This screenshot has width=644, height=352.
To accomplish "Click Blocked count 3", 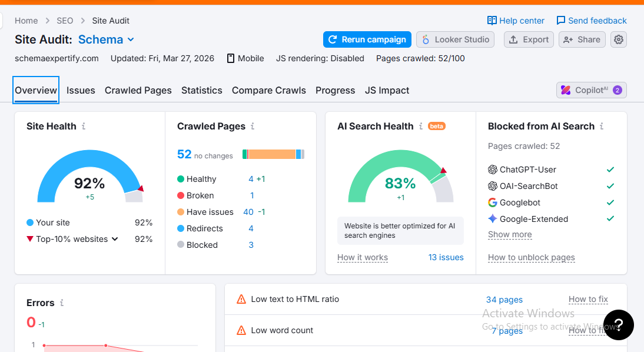I will pos(251,245).
